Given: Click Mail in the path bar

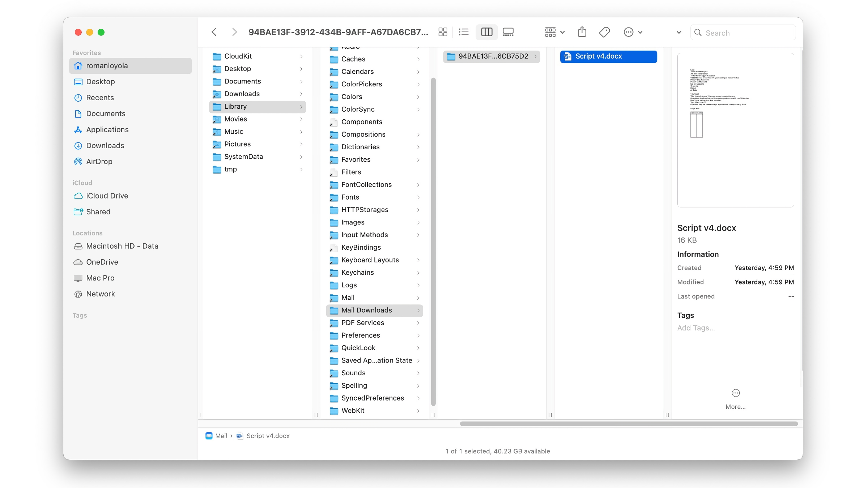Looking at the screenshot, I should click(221, 436).
